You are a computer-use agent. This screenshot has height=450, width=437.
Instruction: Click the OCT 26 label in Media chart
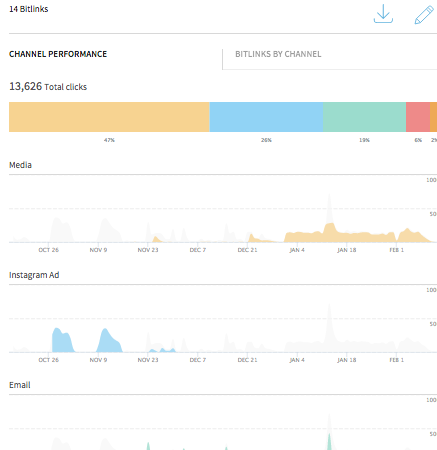49,250
